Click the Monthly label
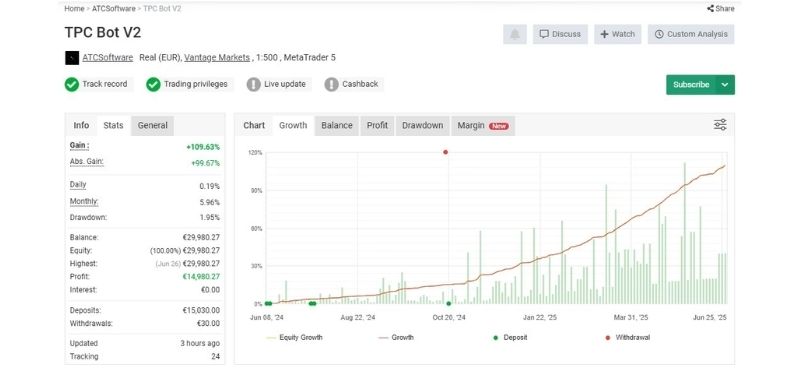This screenshot has width=800, height=370. (x=84, y=202)
